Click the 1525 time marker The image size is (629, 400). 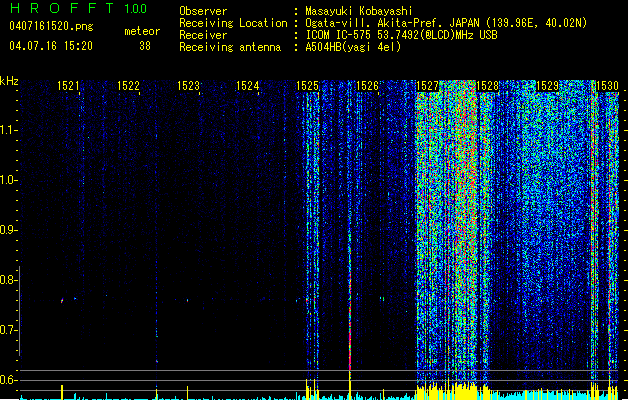[x=307, y=86]
